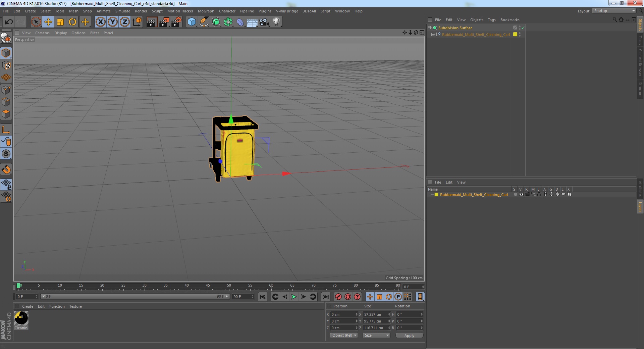Open the viewport Cameras menu
The image size is (644, 349).
[x=42, y=33]
